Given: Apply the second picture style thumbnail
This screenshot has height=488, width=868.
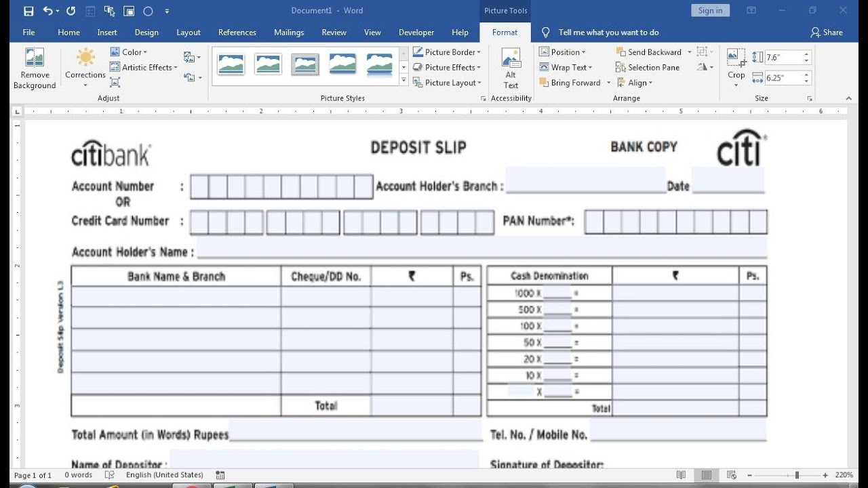Looking at the screenshot, I should coord(268,64).
